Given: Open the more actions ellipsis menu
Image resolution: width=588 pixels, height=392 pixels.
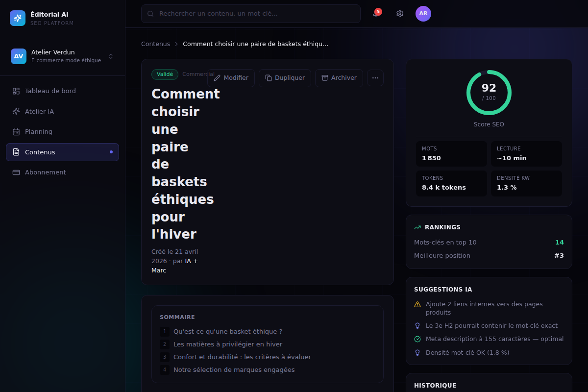Looking at the screenshot, I should click(375, 78).
